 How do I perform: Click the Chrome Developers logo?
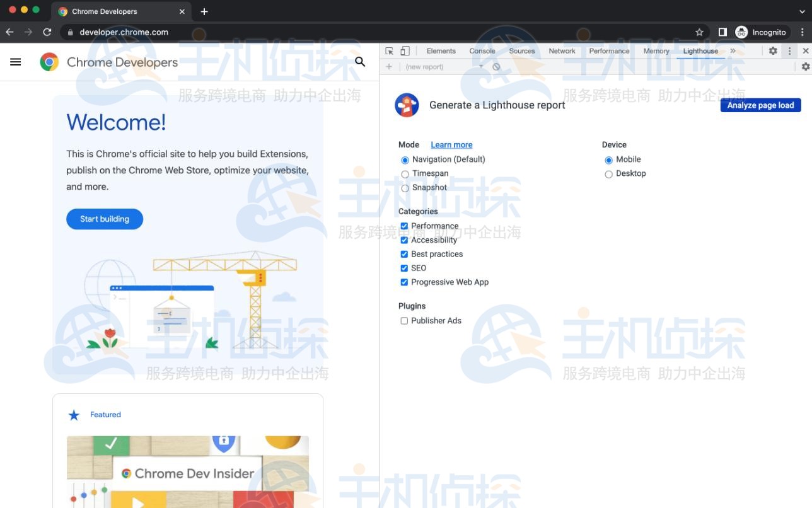point(108,62)
